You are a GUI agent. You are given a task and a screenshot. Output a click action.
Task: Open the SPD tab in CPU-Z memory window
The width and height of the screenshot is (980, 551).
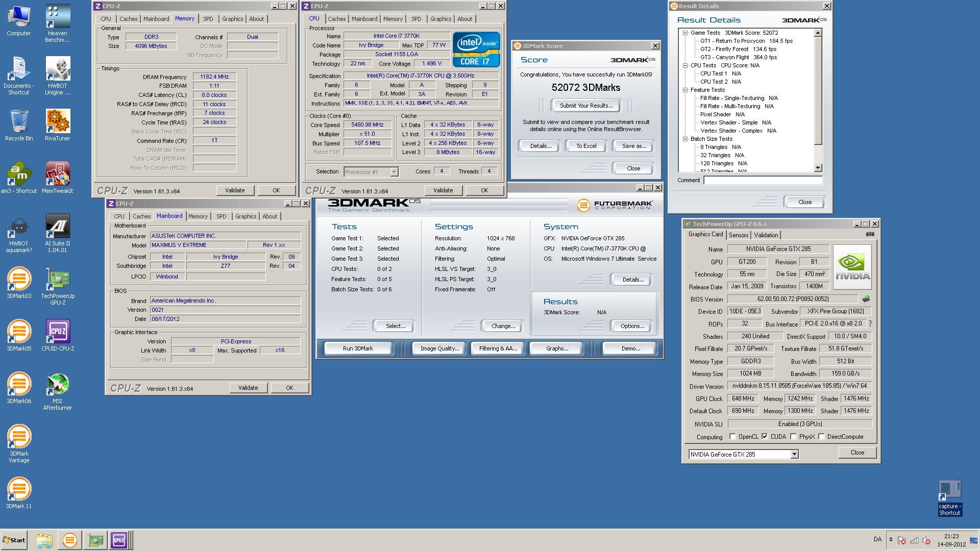[208, 19]
